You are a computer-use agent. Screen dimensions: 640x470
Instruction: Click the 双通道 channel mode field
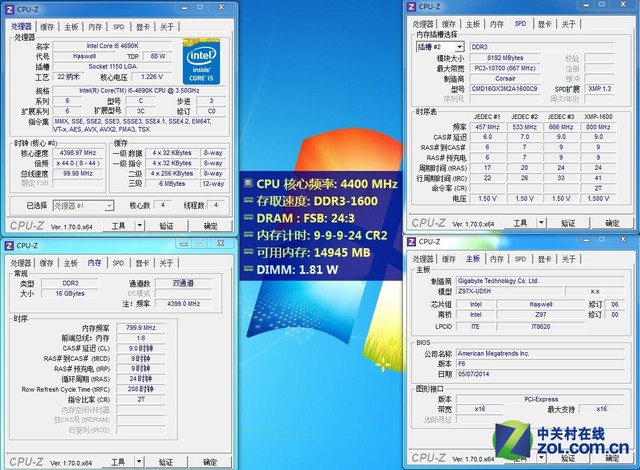[x=183, y=283]
